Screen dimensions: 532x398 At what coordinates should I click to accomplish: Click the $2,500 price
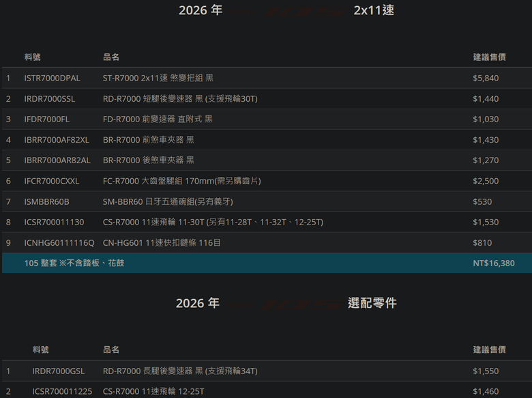(x=486, y=181)
